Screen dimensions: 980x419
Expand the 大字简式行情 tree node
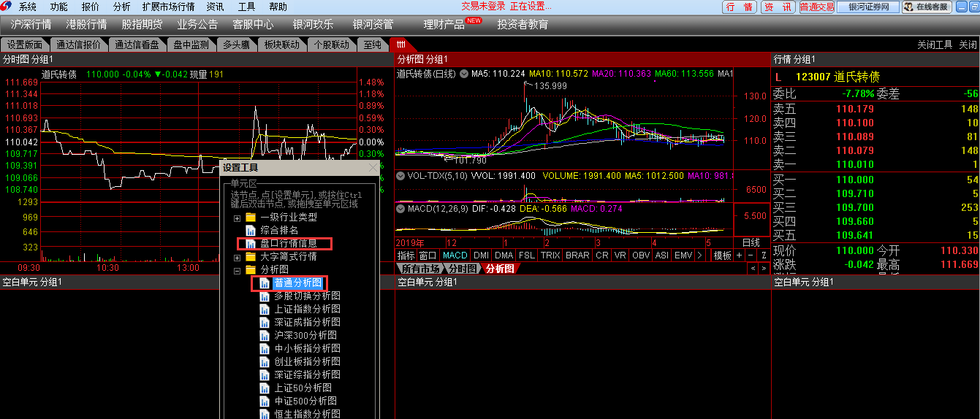[x=237, y=257]
